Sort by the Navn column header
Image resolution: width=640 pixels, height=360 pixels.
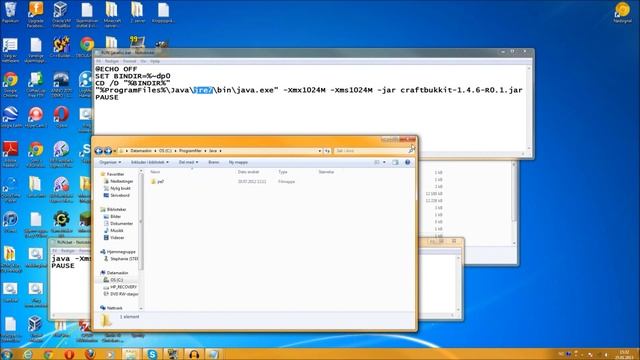[x=155, y=172]
